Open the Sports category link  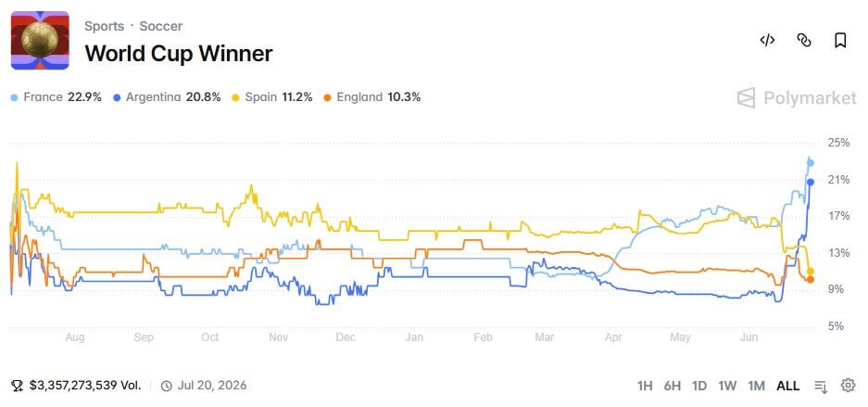104,26
